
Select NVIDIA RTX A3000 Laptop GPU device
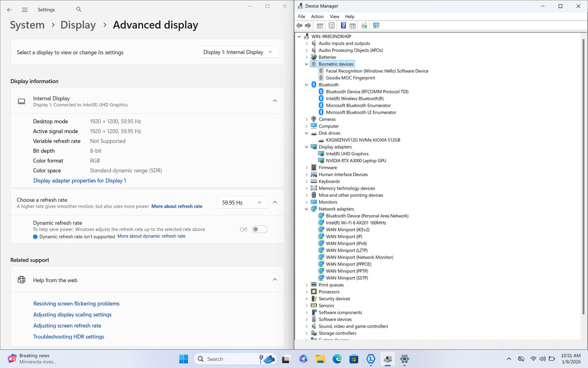[x=356, y=161]
